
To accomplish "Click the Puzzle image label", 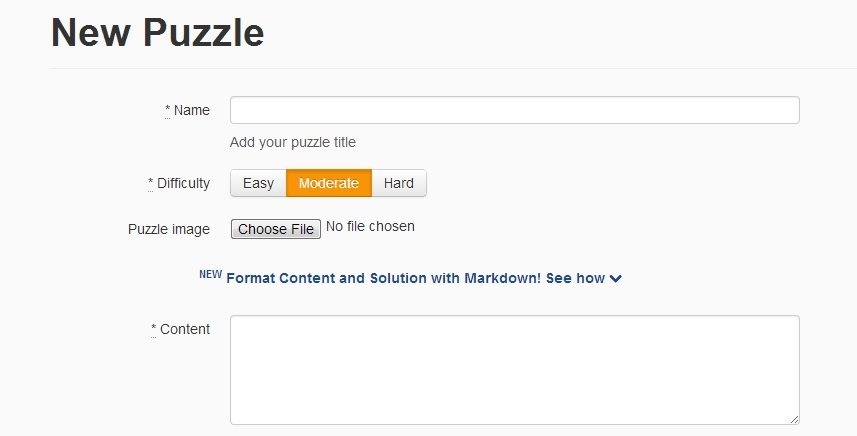I will pyautogui.click(x=169, y=229).
